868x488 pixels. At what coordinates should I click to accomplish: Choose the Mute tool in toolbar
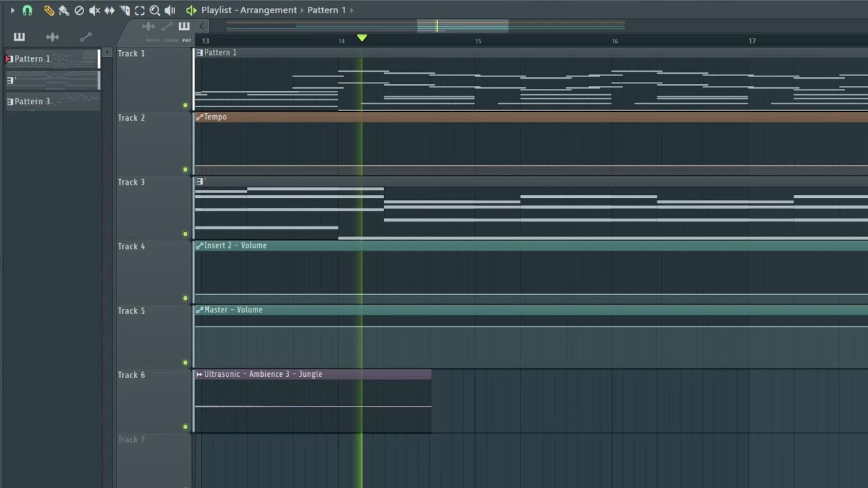(x=94, y=10)
